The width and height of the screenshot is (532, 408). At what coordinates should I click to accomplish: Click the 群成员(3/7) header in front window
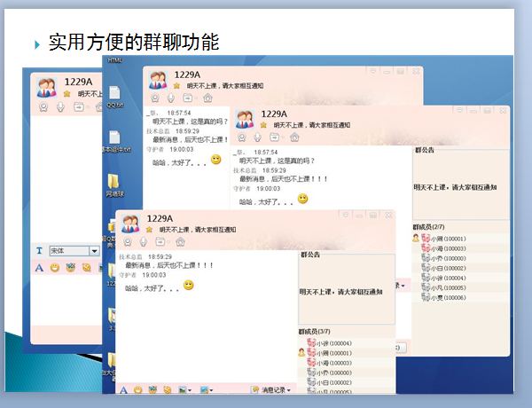point(316,332)
